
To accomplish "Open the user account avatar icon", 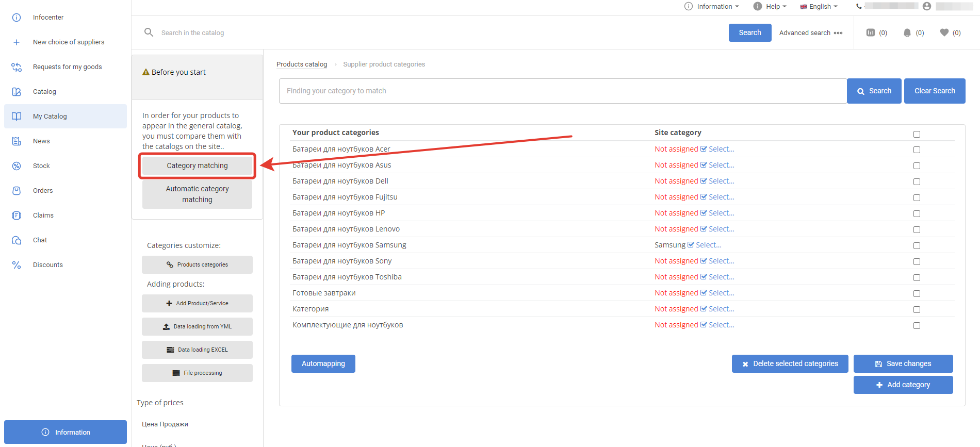I will [927, 6].
